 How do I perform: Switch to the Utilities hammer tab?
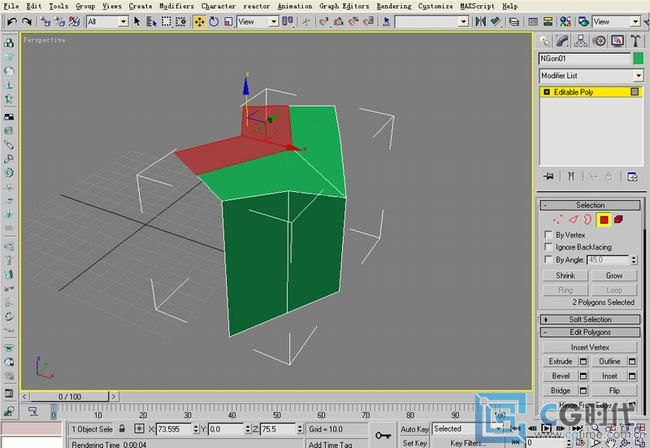click(x=635, y=41)
